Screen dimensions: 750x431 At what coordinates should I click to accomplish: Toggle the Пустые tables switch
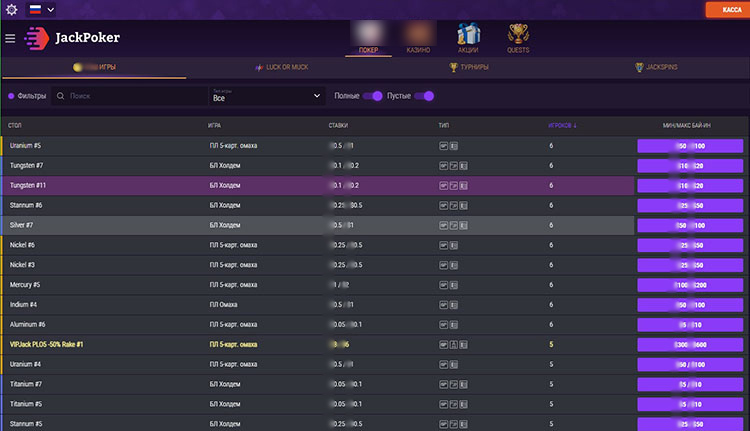(425, 96)
